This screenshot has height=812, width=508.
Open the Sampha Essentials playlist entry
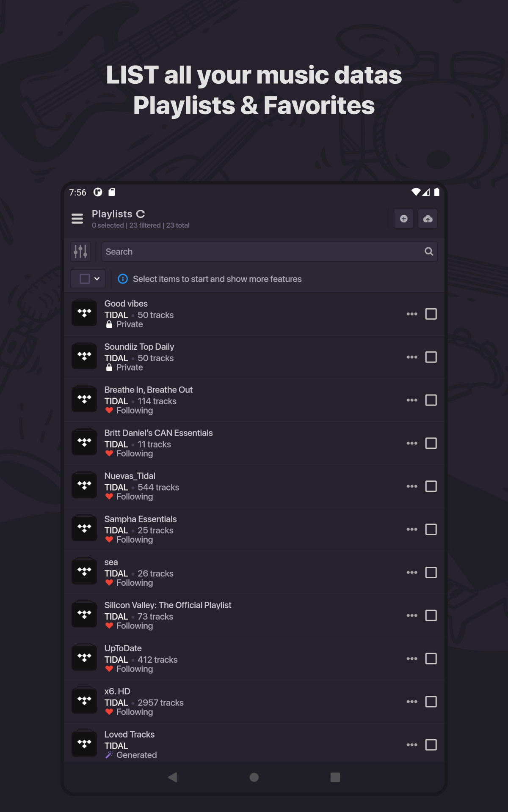pyautogui.click(x=141, y=519)
